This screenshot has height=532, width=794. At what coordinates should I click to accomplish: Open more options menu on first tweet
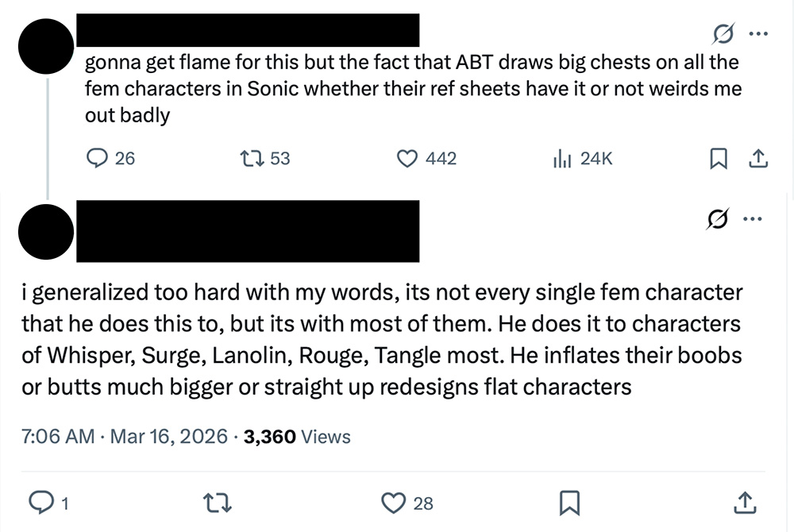[x=758, y=34]
